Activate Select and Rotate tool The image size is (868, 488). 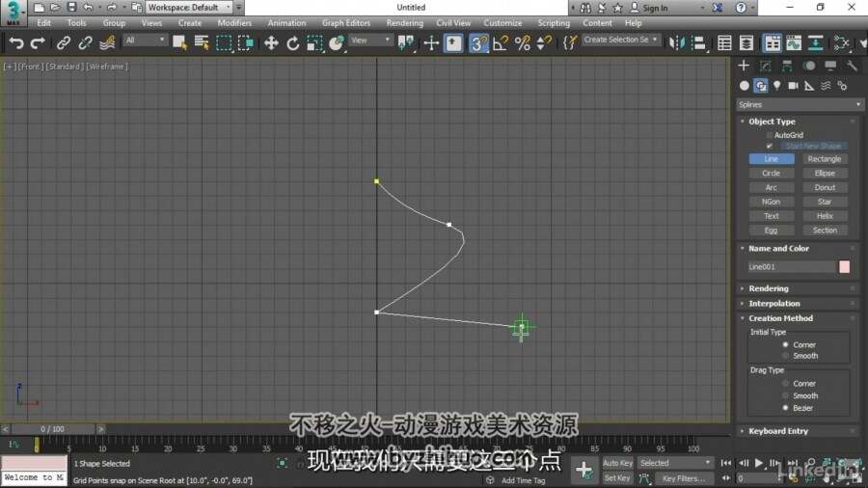coord(293,43)
